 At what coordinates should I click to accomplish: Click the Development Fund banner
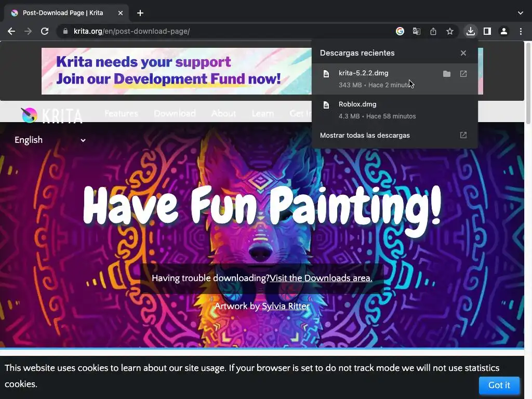[x=177, y=71]
